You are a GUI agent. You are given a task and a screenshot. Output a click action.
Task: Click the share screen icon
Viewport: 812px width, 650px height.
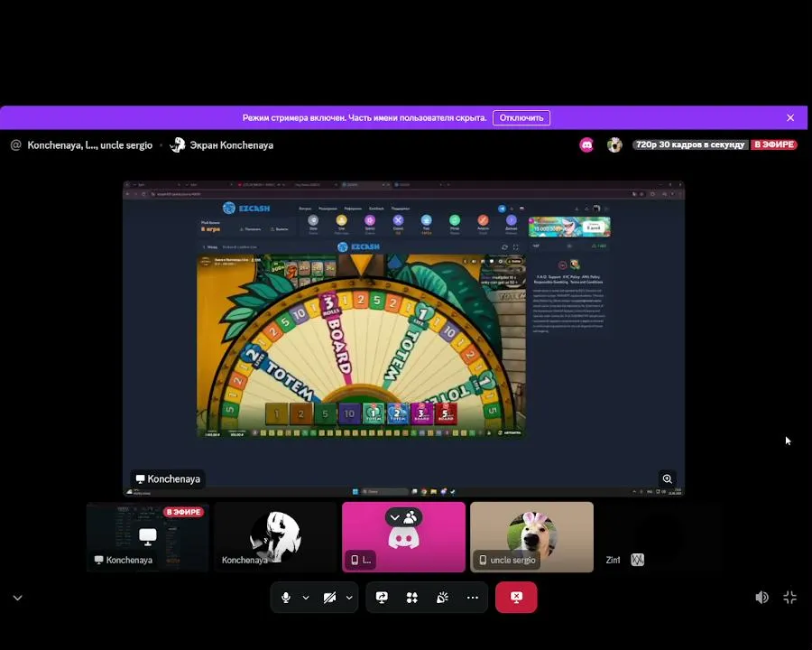pos(382,598)
